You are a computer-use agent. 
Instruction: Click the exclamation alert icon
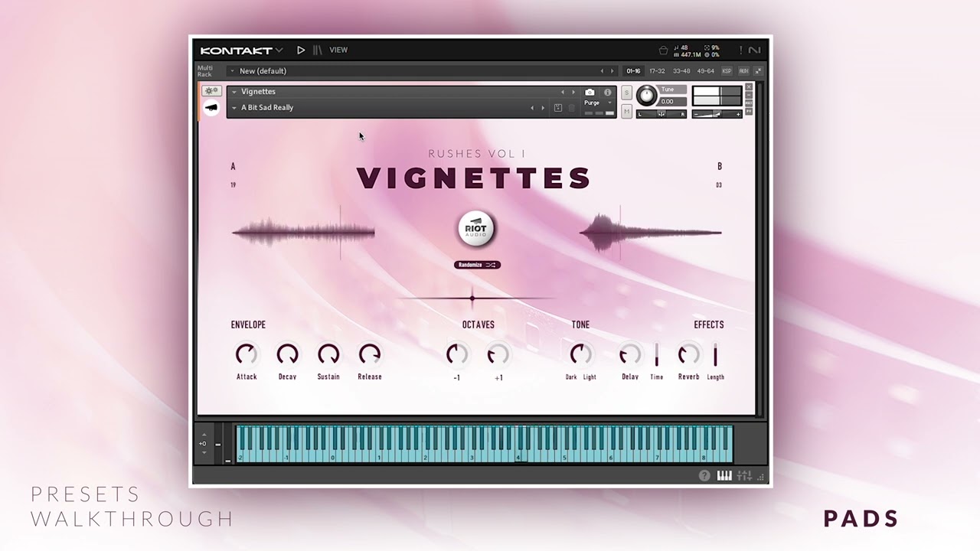click(x=741, y=50)
